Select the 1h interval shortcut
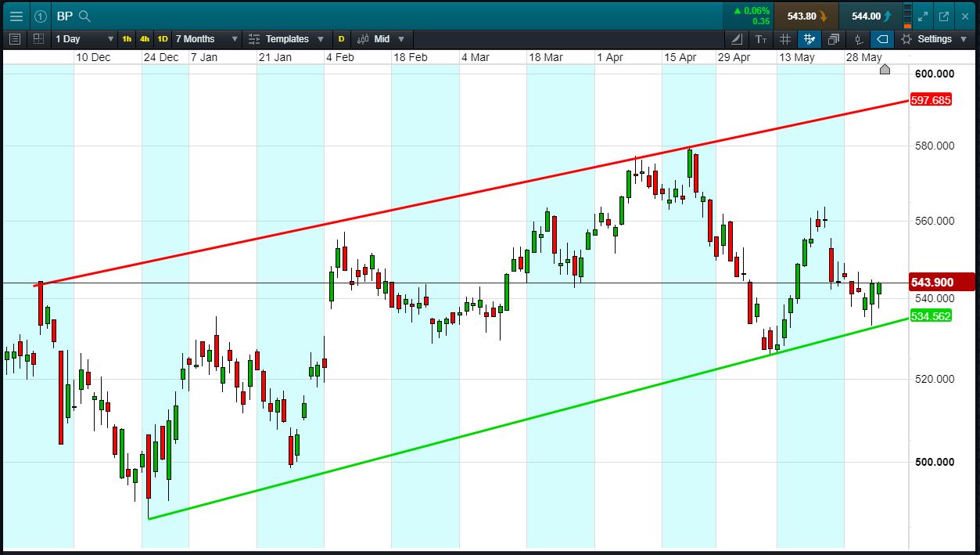The image size is (980, 555). pos(127,38)
